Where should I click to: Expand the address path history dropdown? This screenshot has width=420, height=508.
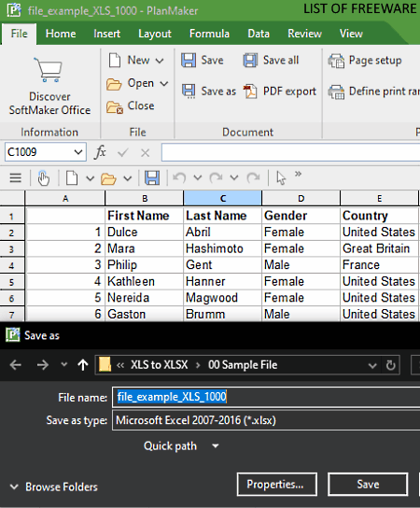372,366
